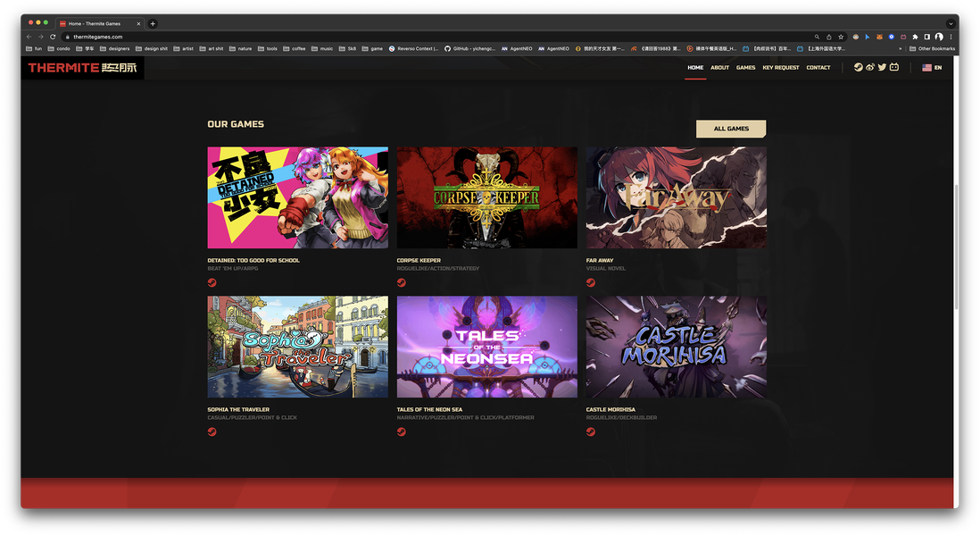
Task: Open the first AgentNEO bookmark
Action: [517, 49]
